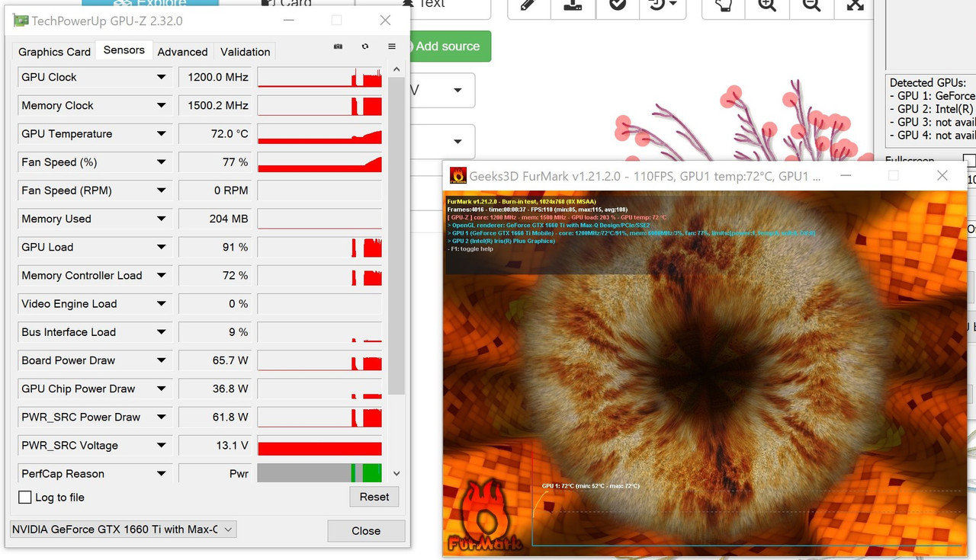
Task: Open the GPU selector showing NVIDIA GeForce GTX 1660 Ti
Action: 122,528
